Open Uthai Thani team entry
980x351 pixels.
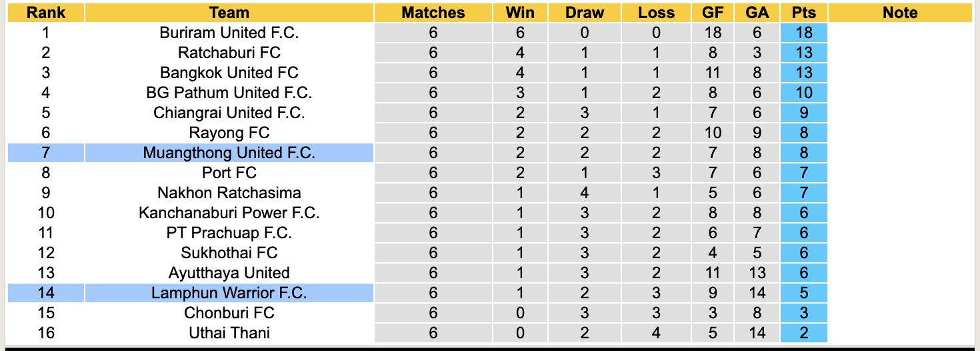[229, 333]
